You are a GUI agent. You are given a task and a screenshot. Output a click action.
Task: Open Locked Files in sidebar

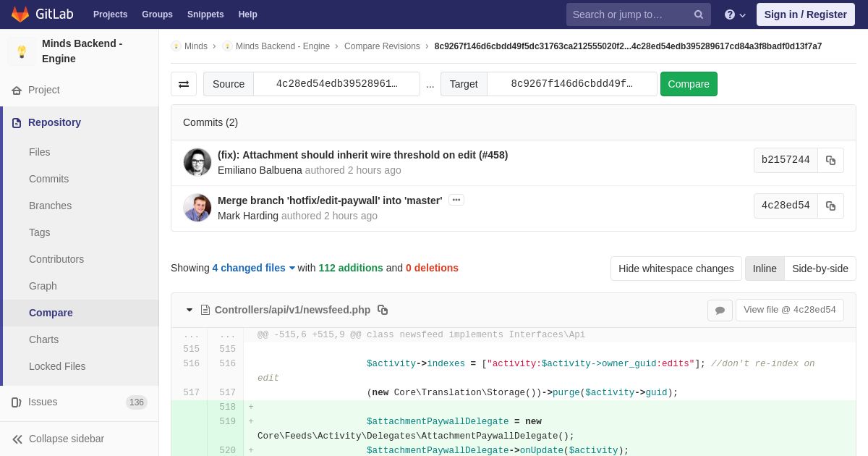point(57,366)
